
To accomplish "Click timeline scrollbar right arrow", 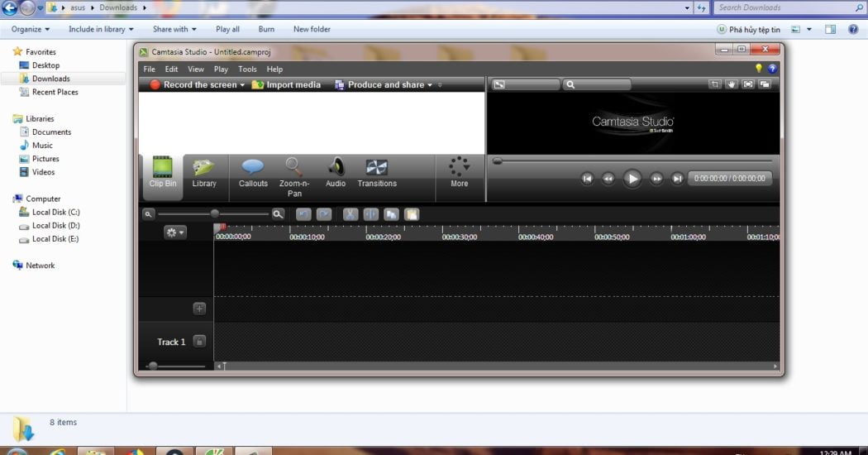I will (775, 366).
